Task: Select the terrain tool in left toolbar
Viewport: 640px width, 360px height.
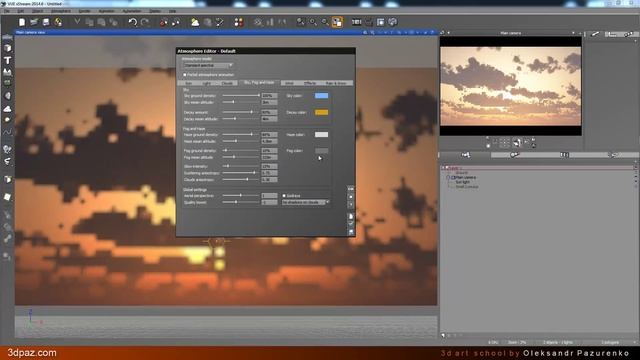Action: [x=7, y=72]
